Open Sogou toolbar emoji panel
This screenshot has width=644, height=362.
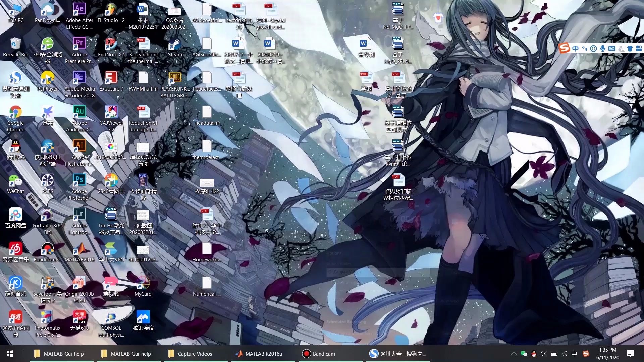pos(593,48)
